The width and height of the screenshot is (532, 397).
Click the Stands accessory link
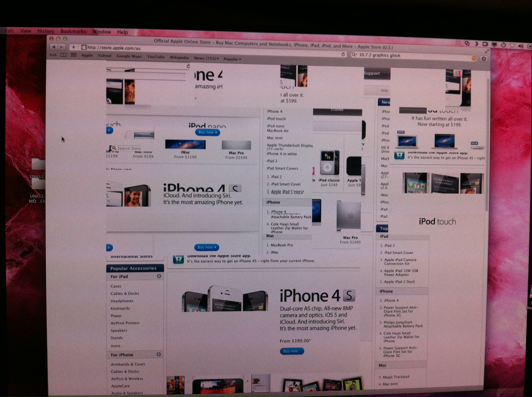coord(117,338)
